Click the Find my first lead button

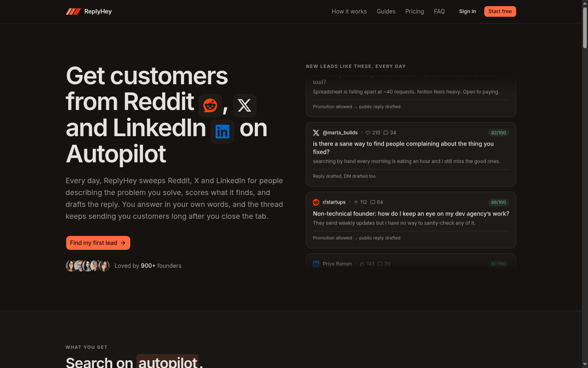[x=98, y=243]
